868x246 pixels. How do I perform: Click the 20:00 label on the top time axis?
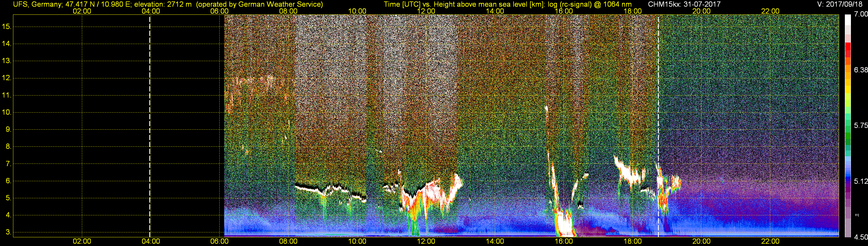(702, 11)
